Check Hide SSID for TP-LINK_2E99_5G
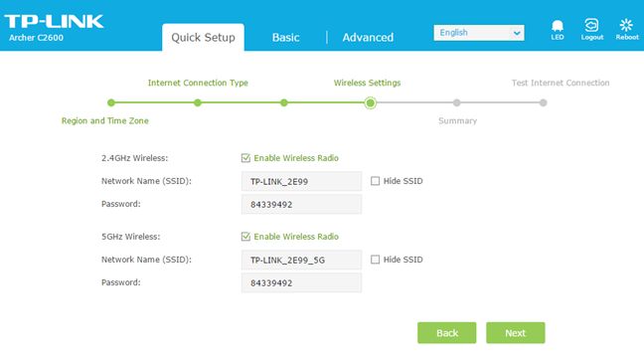 [375, 260]
